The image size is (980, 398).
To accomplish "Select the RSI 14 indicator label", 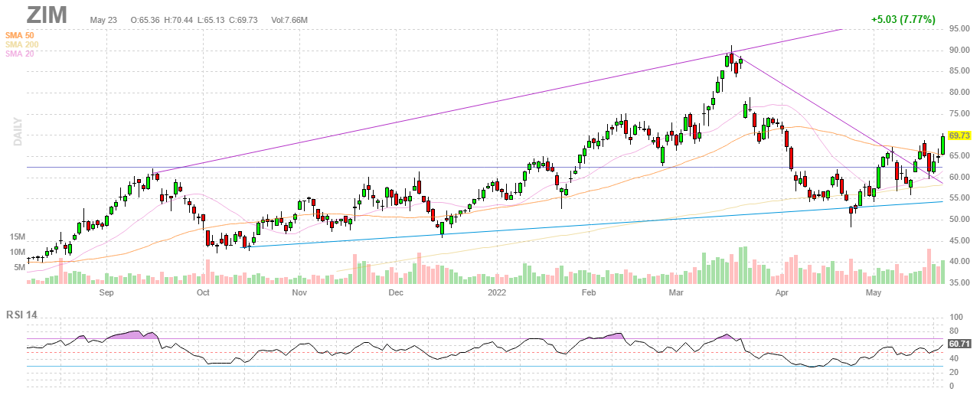I will pyautogui.click(x=22, y=315).
